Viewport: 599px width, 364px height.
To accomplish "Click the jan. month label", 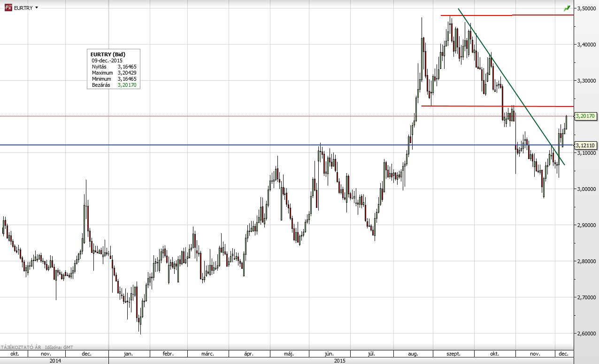I will (128, 354).
